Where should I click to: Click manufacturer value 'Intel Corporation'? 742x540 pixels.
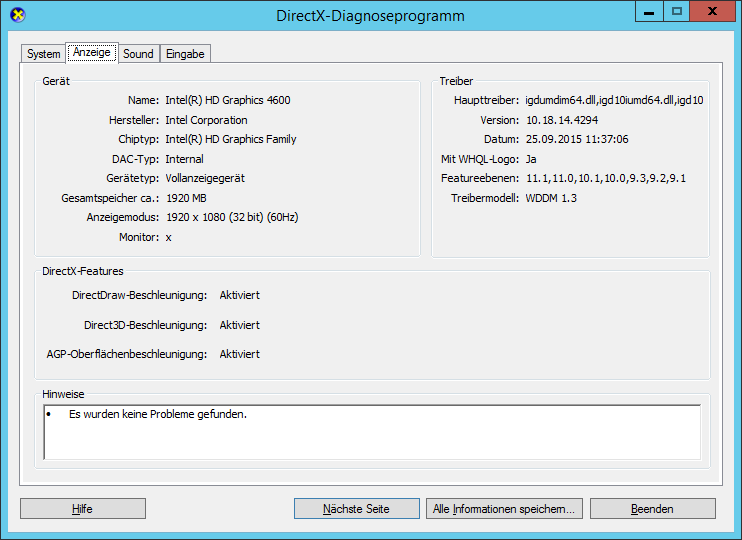(x=206, y=120)
